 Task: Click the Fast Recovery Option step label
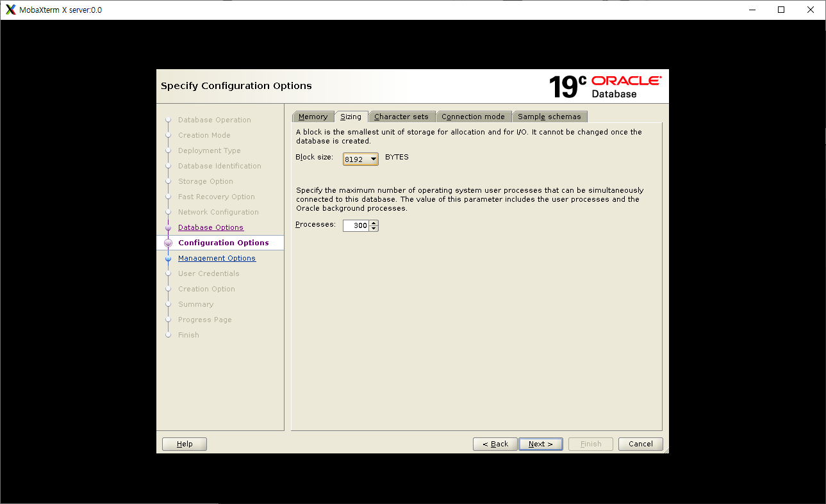[217, 197]
